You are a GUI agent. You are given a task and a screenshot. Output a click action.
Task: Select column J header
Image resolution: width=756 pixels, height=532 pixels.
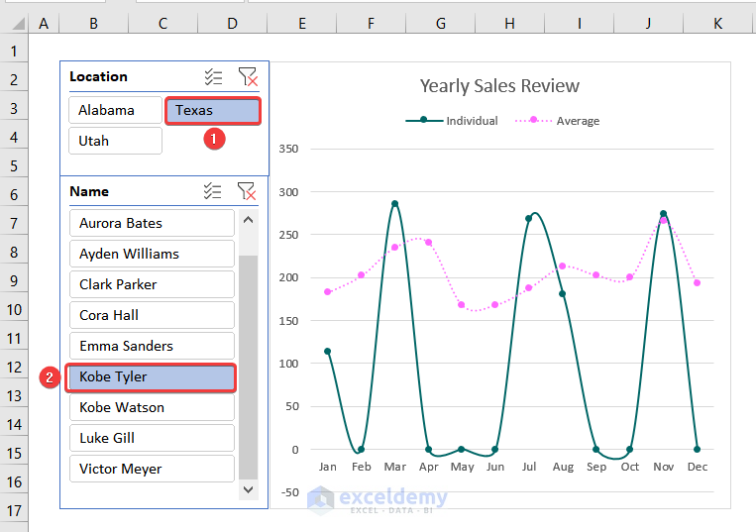point(648,23)
